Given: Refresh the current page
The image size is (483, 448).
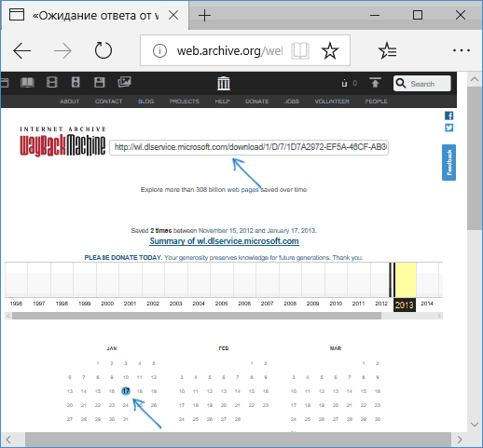Looking at the screenshot, I should coord(103,50).
